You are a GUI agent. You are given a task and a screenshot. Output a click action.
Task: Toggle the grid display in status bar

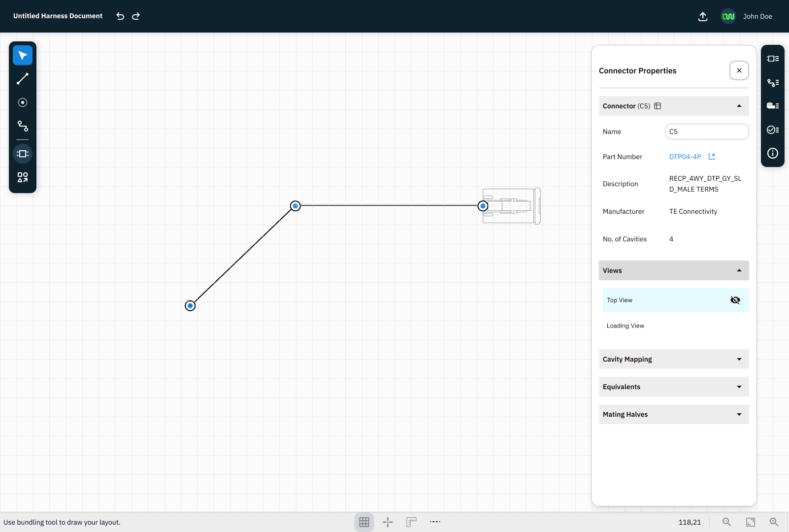point(364,522)
